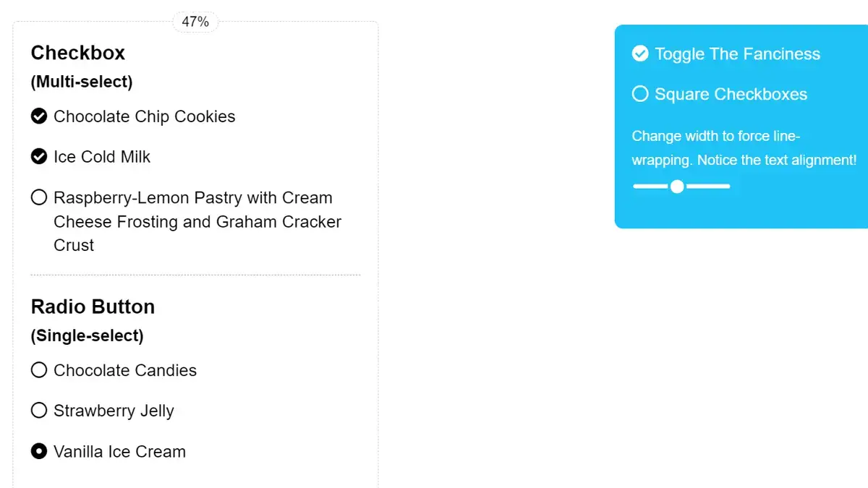Screen dimensions: 868x488
Task: Click the hollow circle icon beside Square Checkboxes
Action: click(x=640, y=94)
